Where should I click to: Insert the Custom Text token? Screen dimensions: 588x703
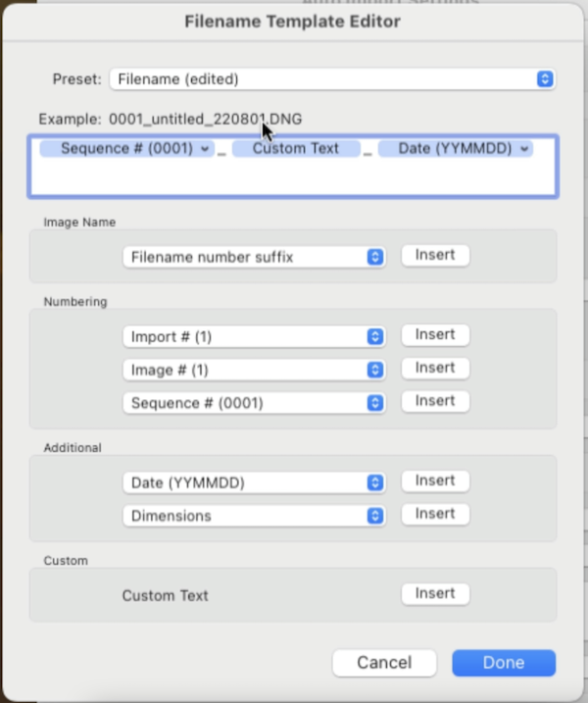point(435,593)
